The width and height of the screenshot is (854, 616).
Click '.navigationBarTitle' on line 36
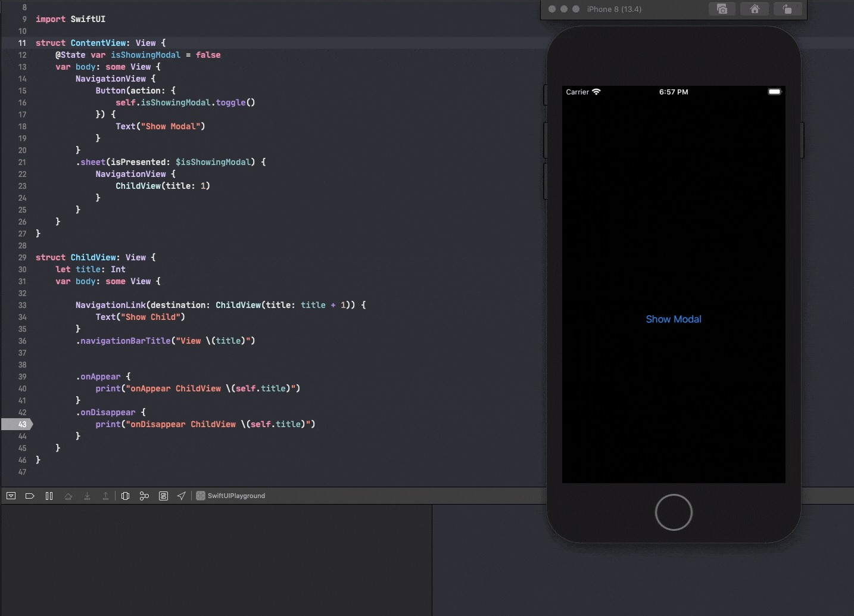point(123,341)
